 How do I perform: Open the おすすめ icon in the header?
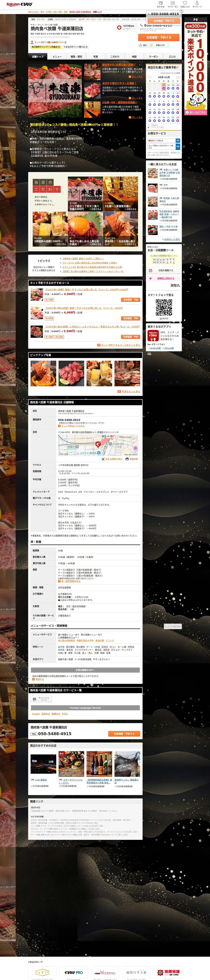(160, 4)
